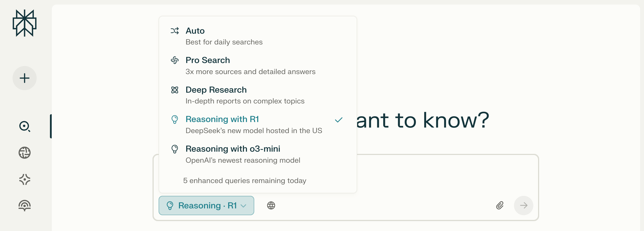Image resolution: width=644 pixels, height=231 pixels.
Task: Click the globe search sources icon
Action: point(271,205)
